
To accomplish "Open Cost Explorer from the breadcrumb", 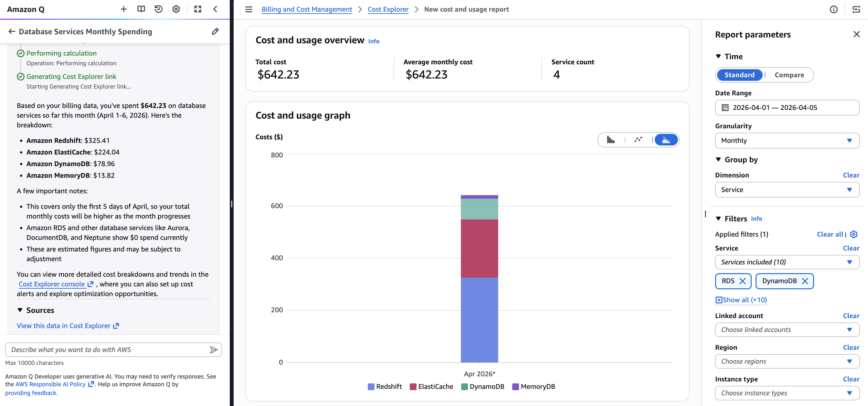I will [388, 9].
